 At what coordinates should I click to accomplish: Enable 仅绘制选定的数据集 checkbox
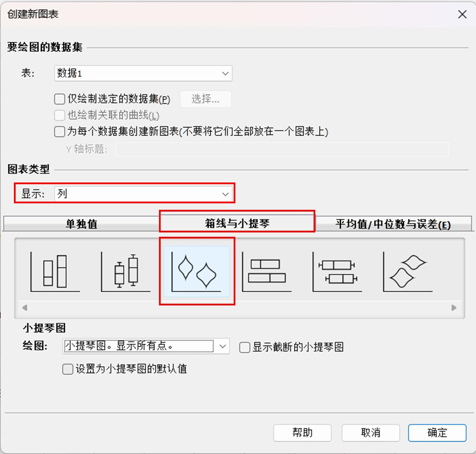[x=59, y=99]
